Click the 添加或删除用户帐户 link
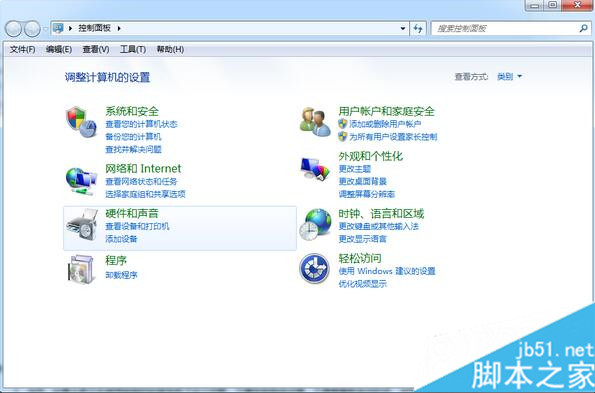Image resolution: width=595 pixels, height=393 pixels. [385, 124]
